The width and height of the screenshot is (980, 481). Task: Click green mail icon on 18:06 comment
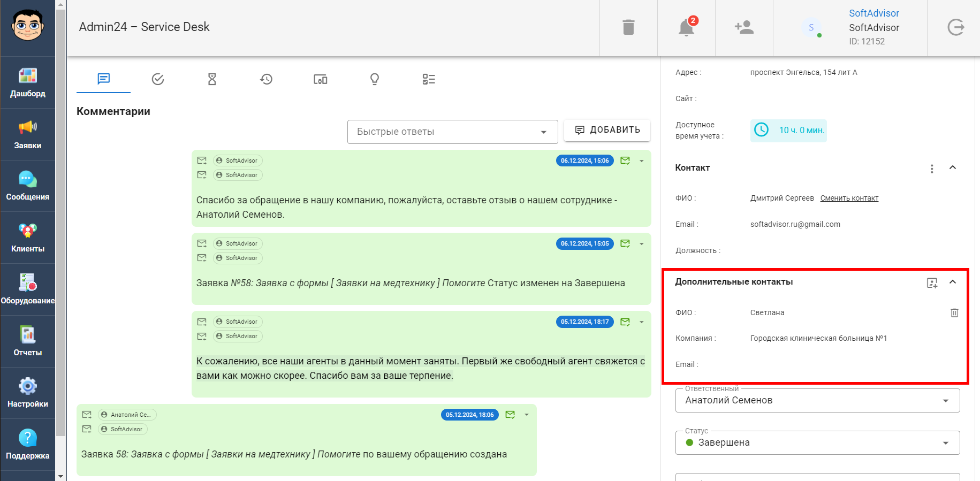pos(510,415)
